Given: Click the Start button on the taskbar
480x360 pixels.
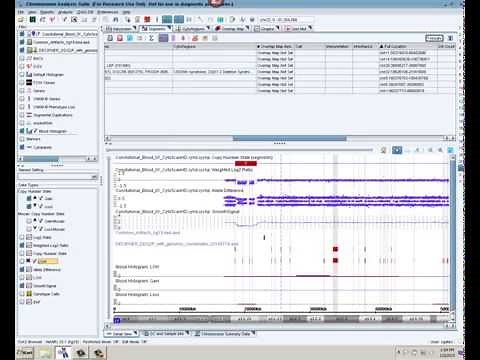Looking at the screenshot, I should [25, 352].
